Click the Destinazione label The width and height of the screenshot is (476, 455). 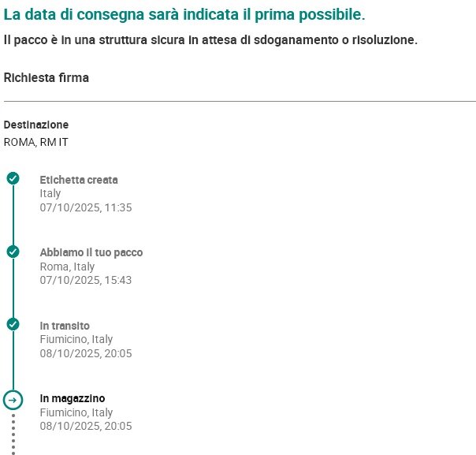(36, 125)
